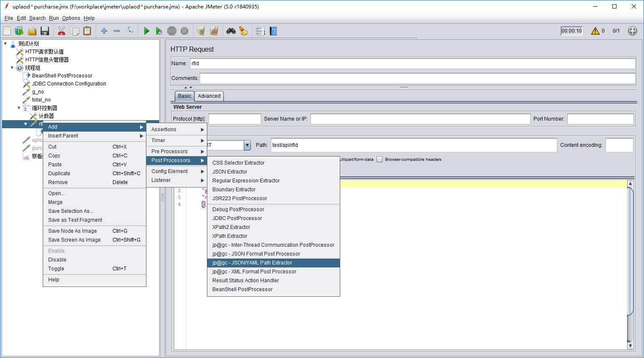The width and height of the screenshot is (644, 358).
Task: Select JSON Extractor from post processors
Action: pos(274,172)
